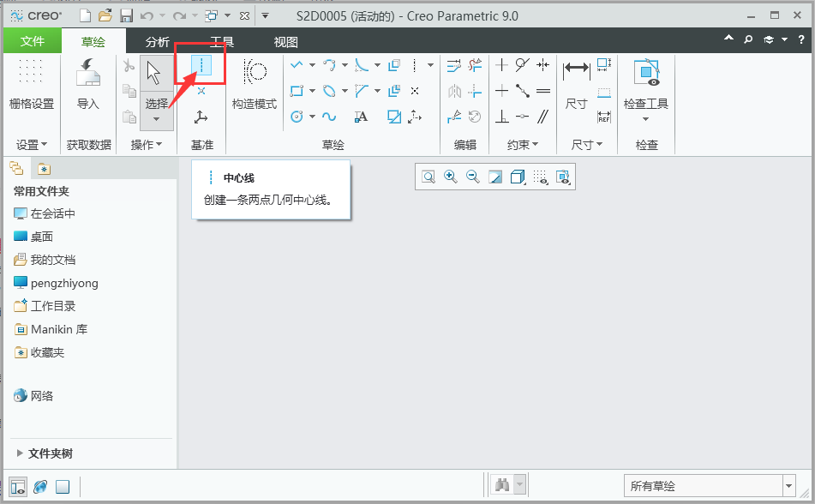Image resolution: width=815 pixels, height=504 pixels.
Task: Click the Import data icon
Action: [x=87, y=72]
